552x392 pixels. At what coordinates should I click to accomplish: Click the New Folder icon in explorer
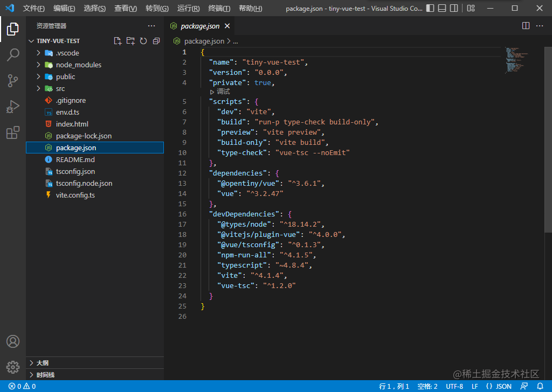coord(130,41)
